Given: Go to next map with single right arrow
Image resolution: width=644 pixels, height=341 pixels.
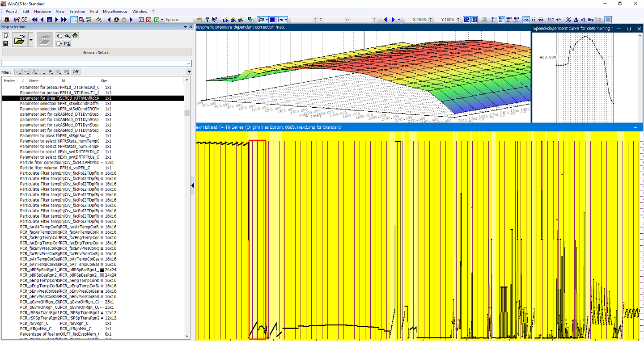Looking at the screenshot, I should [x=57, y=20].
